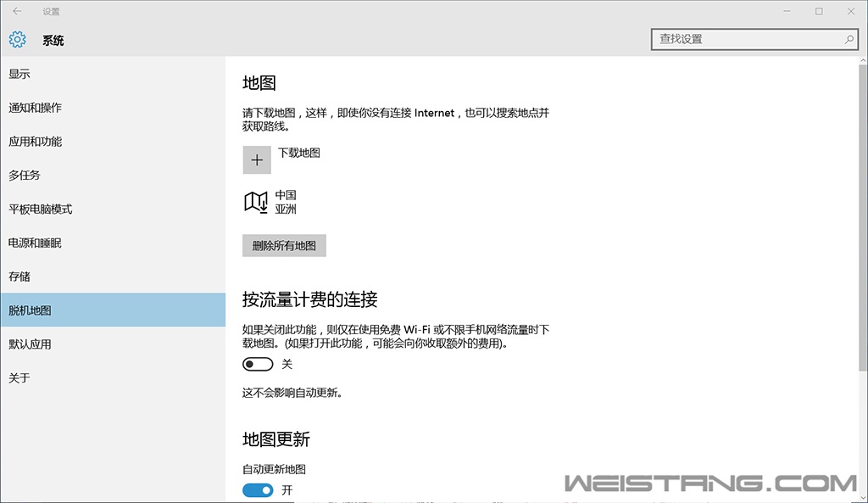Viewport: 868px width, 503px height.
Task: Click the 下载地图 label
Action: click(299, 153)
